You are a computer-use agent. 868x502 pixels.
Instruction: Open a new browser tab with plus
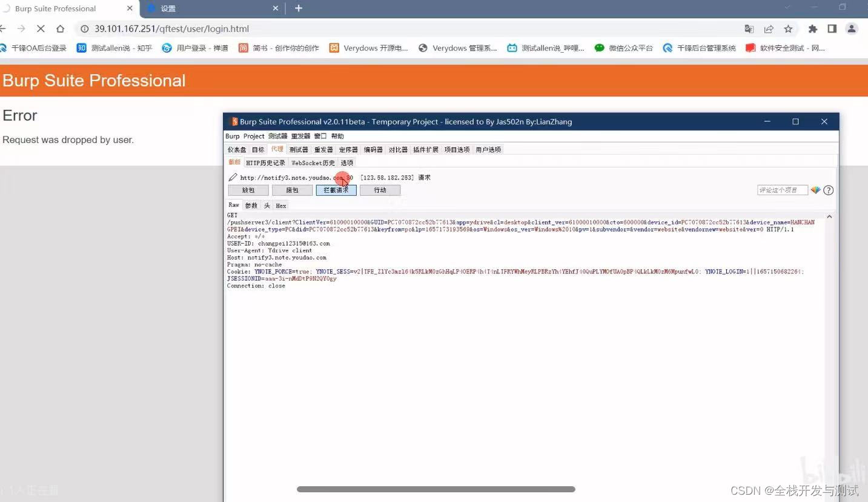(x=299, y=8)
